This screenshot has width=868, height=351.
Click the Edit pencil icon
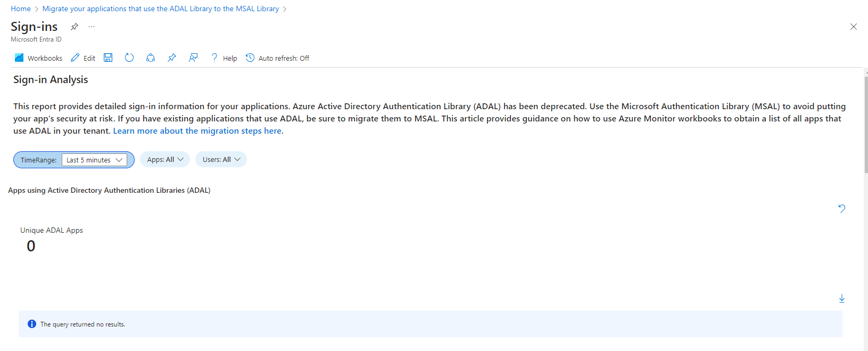point(75,58)
